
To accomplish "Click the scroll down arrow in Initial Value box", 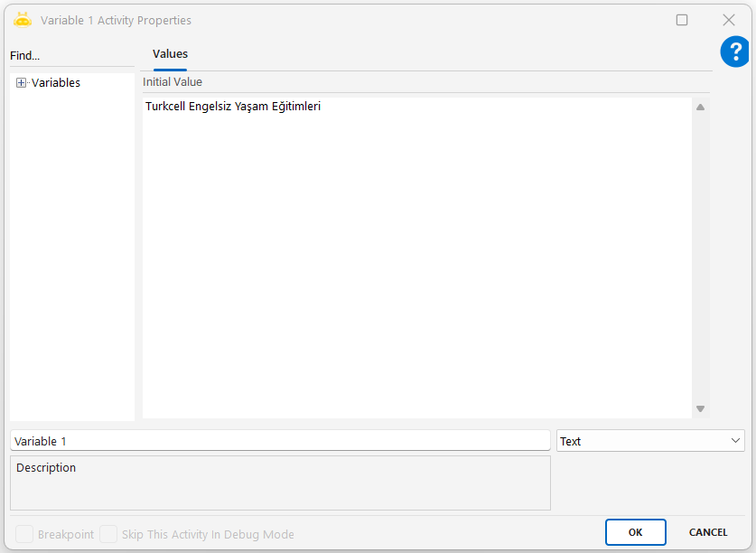I will [x=700, y=408].
